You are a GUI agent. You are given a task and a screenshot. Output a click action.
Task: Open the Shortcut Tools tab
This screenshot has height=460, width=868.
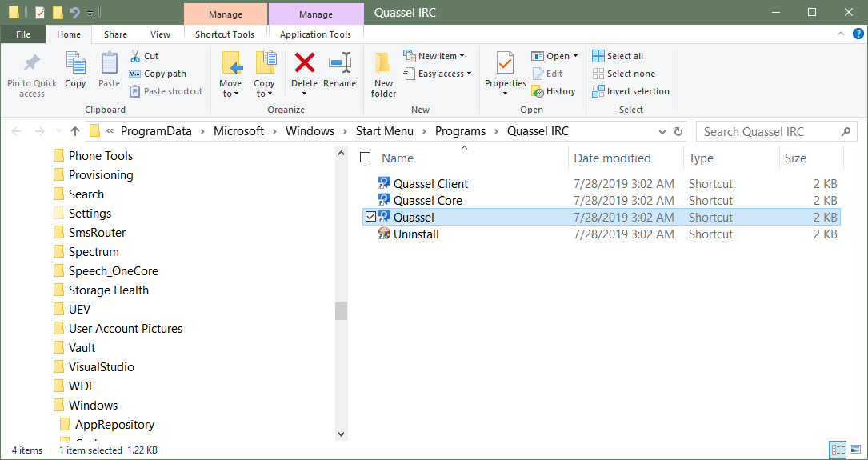(225, 34)
